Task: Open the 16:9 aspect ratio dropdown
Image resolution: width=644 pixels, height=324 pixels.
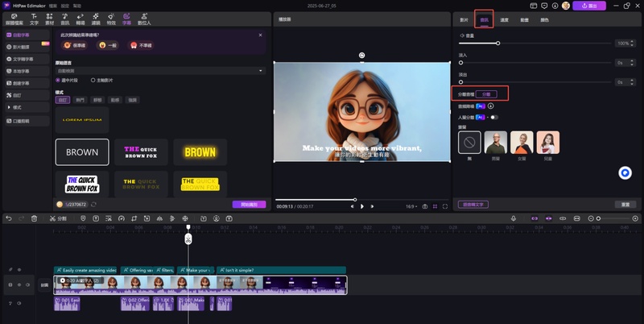Action: click(411, 206)
